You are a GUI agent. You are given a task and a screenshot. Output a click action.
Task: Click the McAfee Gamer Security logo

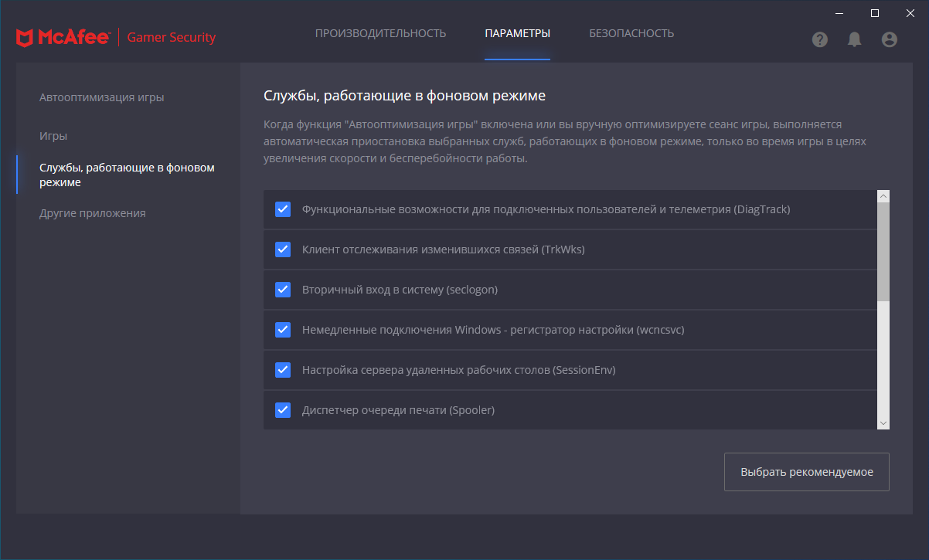click(x=116, y=37)
